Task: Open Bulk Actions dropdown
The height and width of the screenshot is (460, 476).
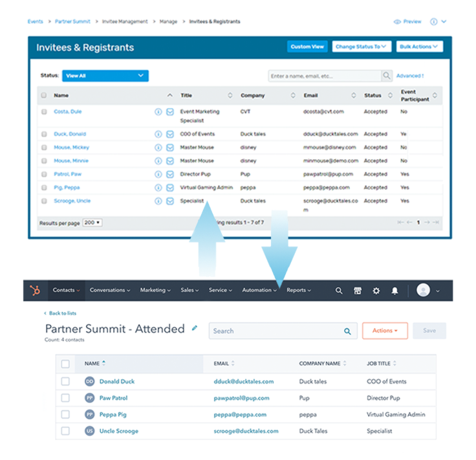Action: pos(419,47)
